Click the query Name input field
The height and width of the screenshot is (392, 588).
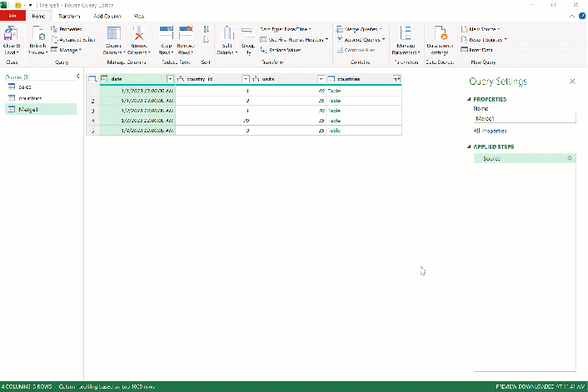pos(525,118)
